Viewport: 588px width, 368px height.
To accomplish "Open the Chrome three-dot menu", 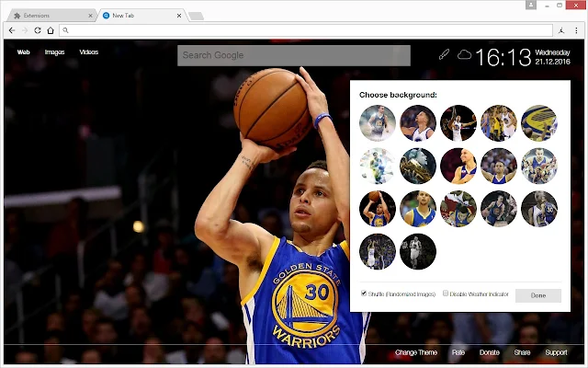I will (576, 30).
